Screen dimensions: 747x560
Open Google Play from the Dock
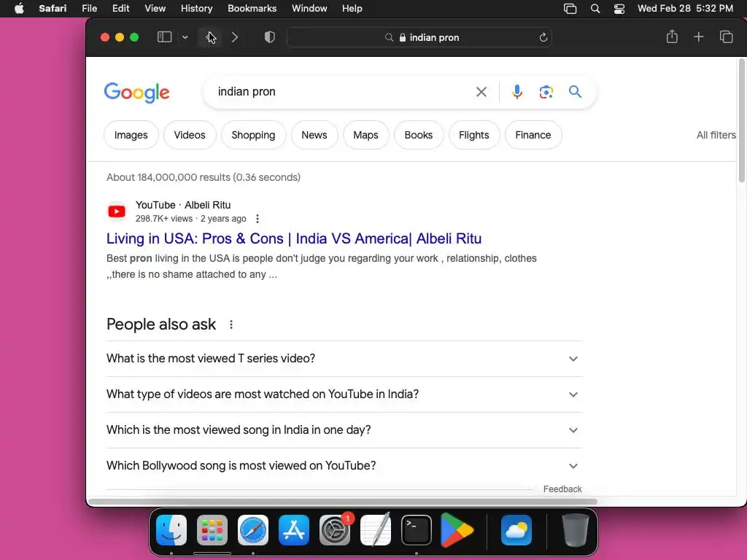457,530
